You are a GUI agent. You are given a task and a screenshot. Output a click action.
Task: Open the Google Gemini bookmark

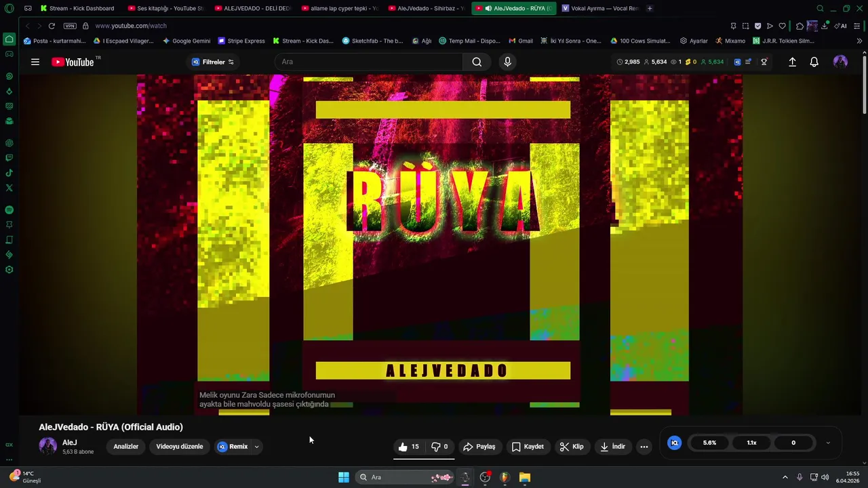coord(186,41)
